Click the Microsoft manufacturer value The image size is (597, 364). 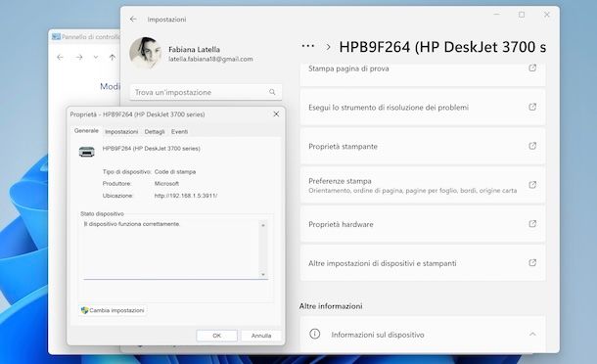[x=166, y=184]
